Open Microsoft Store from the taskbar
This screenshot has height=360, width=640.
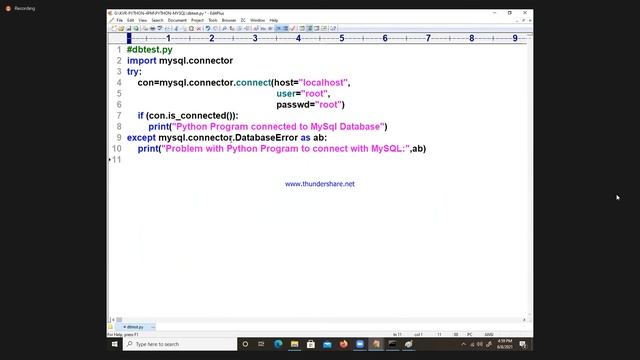pos(311,344)
